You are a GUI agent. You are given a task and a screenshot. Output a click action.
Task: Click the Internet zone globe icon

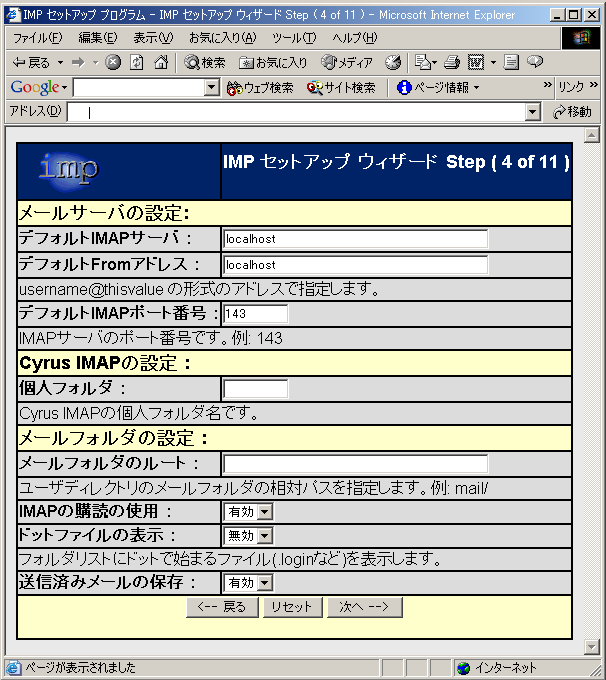(x=464, y=668)
